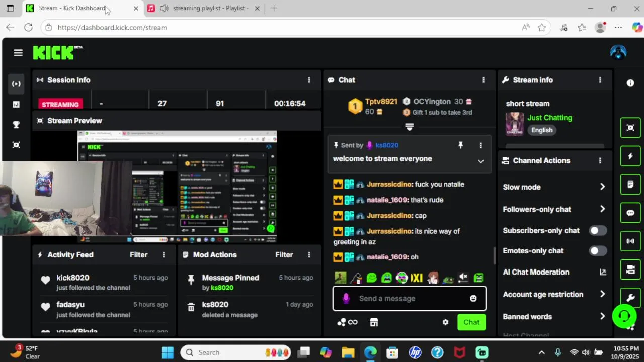The image size is (644, 362).
Task: Open the Windows Start menu
Action: tap(167, 352)
